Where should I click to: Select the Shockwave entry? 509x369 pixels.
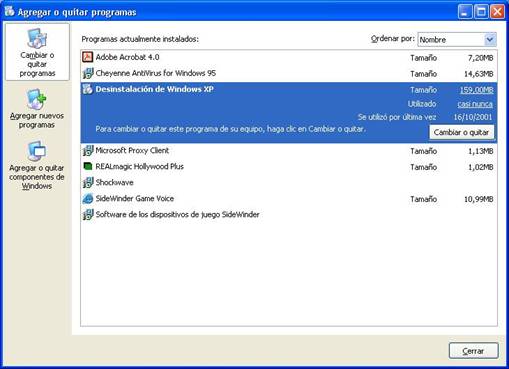(x=114, y=182)
